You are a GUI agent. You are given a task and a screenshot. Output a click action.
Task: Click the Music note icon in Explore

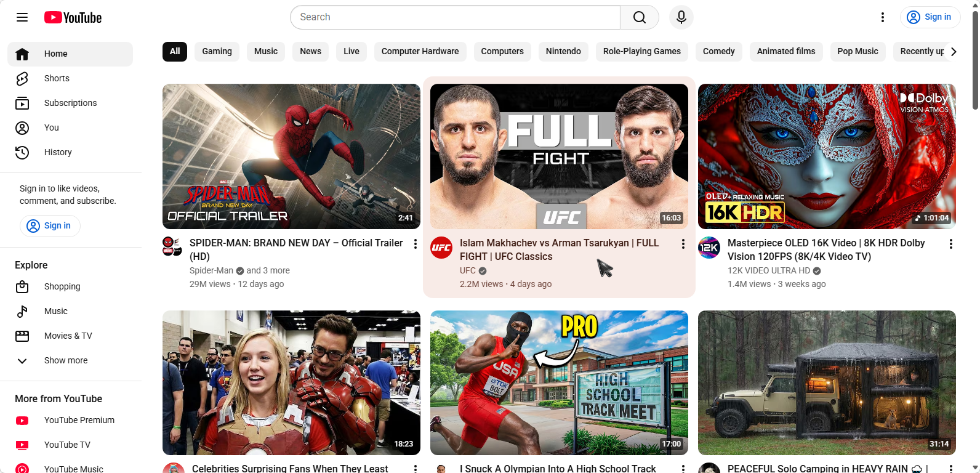tap(22, 311)
